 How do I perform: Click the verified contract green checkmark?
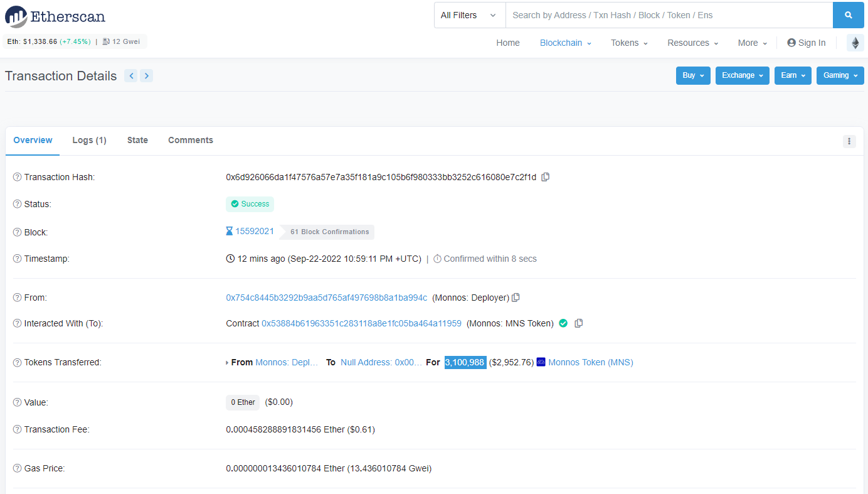[x=563, y=323]
